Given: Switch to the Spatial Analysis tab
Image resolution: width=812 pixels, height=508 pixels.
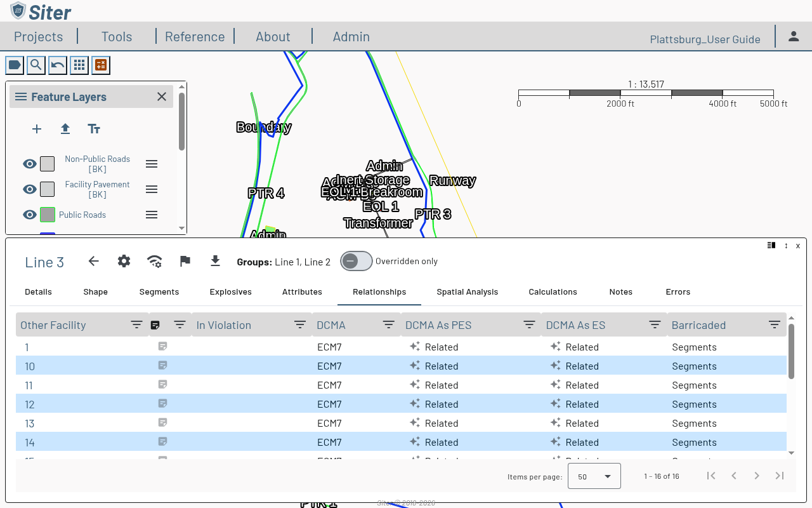Looking at the screenshot, I should tap(468, 292).
